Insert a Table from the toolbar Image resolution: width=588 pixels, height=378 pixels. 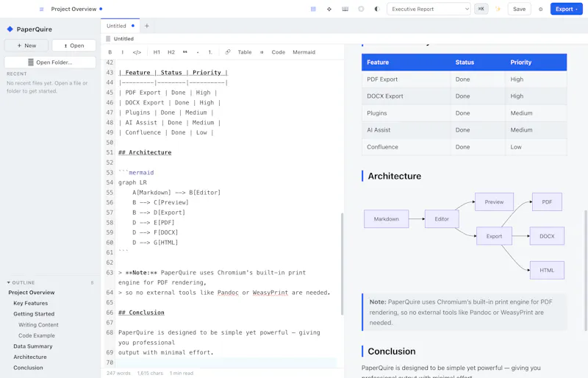point(245,52)
